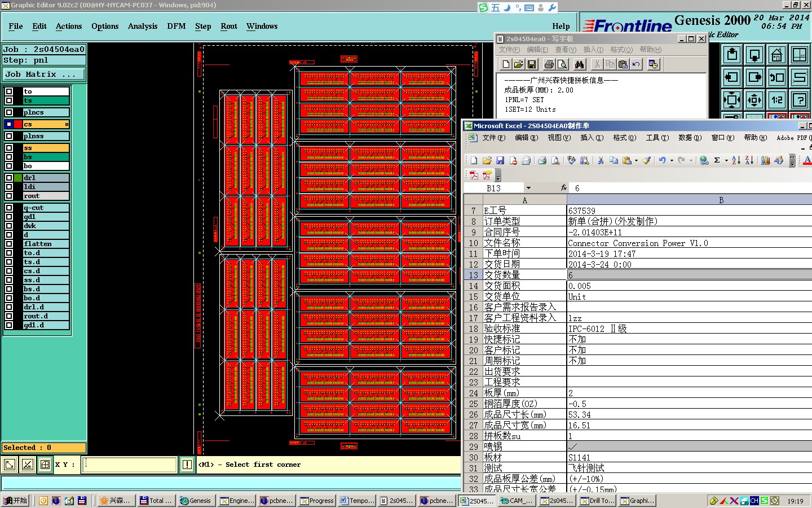Toggle the checkbox for layer 'ss'
812x508 pixels.
pyautogui.click(x=9, y=148)
